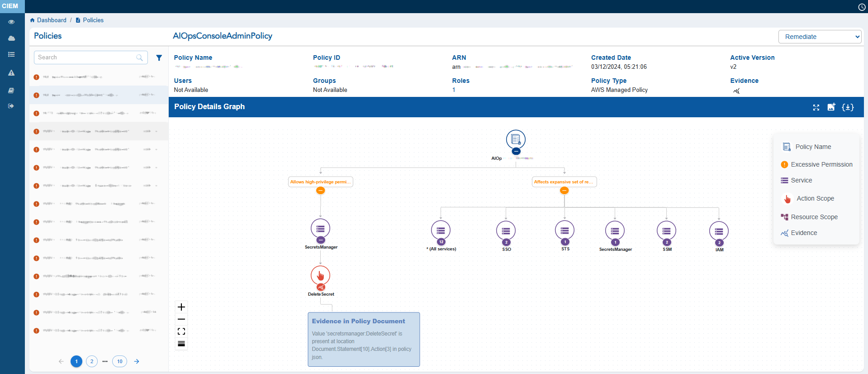
Task: Jump to page 10 of policies list
Action: coord(119,361)
